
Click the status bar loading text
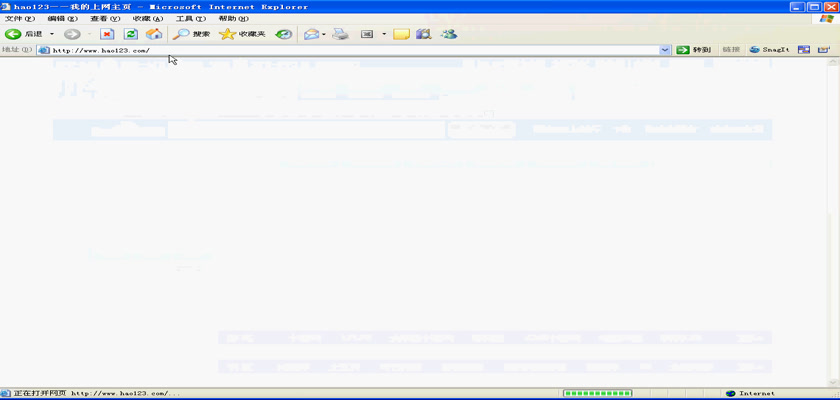coord(96,394)
